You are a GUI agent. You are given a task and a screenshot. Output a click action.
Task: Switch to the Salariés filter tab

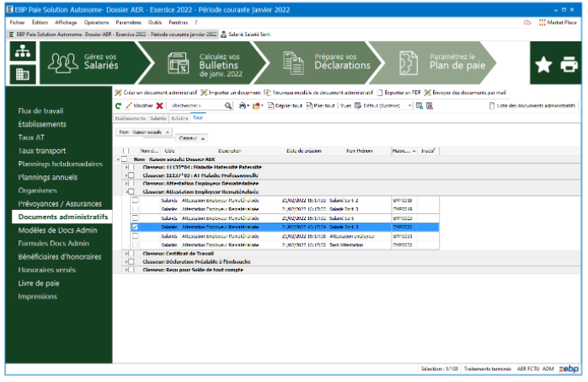coord(158,118)
